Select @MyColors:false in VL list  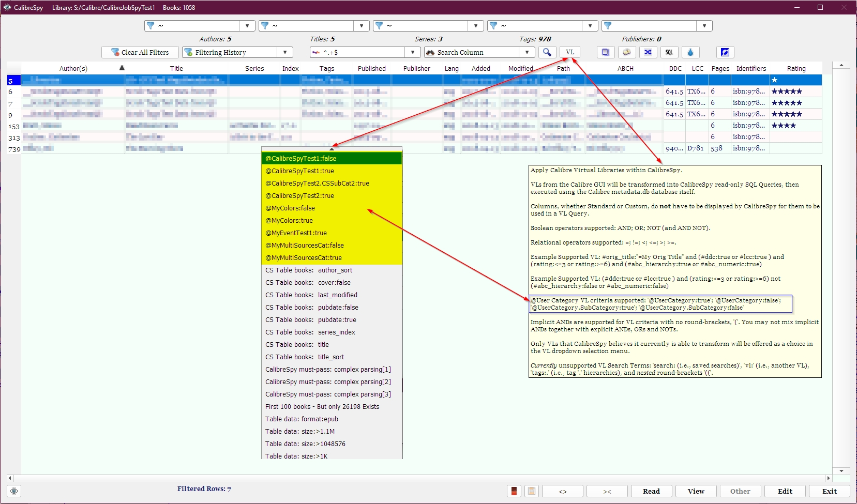coord(332,208)
